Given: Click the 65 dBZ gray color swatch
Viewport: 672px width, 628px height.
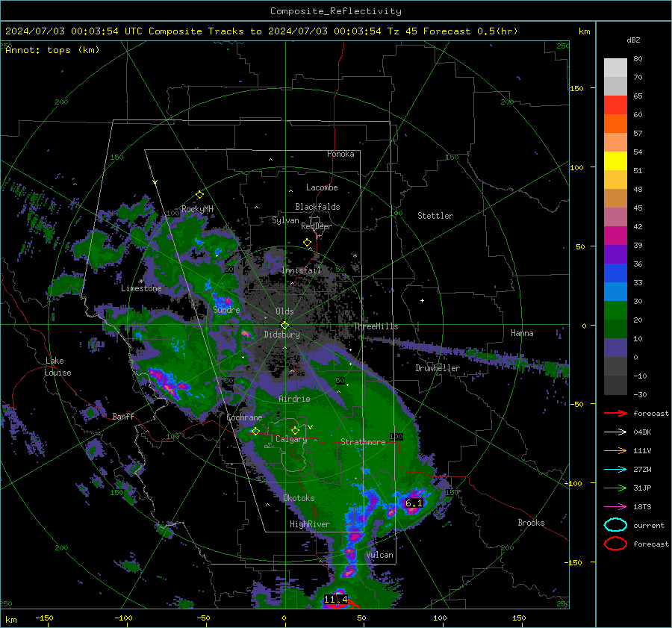Looking at the screenshot, I should point(615,86).
